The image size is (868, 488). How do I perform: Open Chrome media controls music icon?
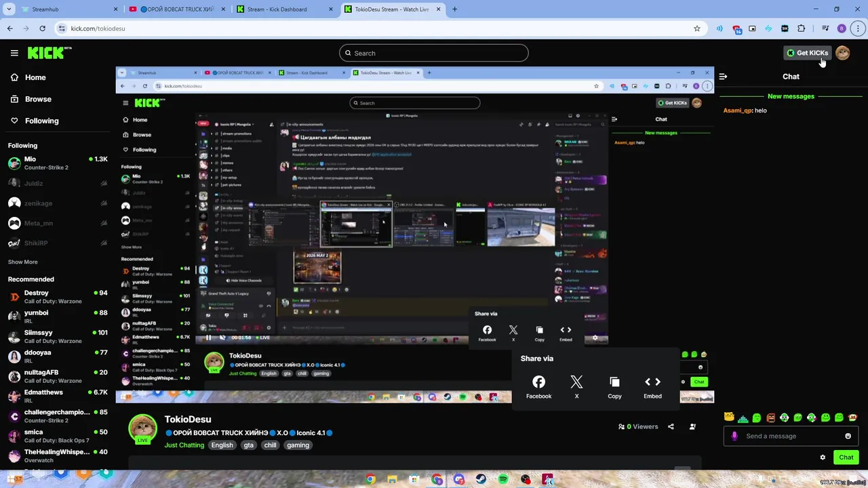pos(825,28)
